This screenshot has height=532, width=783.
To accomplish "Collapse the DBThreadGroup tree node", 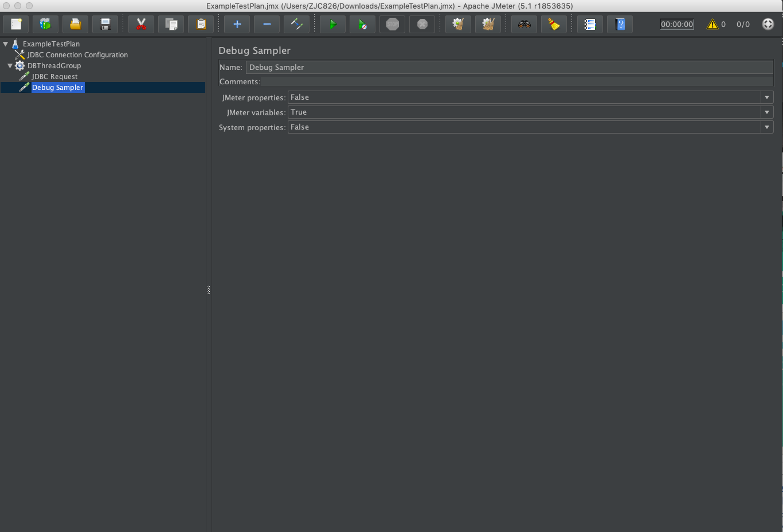I will click(10, 65).
